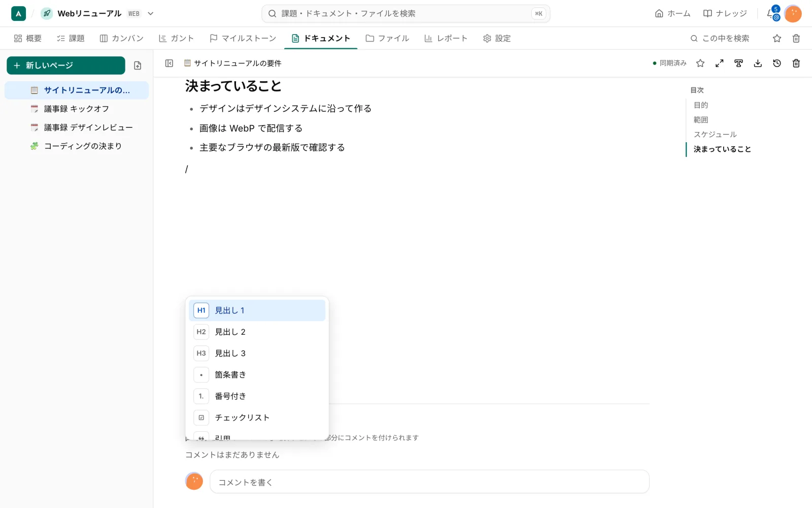Image resolution: width=812 pixels, height=508 pixels.
Task: Open the ナレッジ link
Action: pos(725,14)
